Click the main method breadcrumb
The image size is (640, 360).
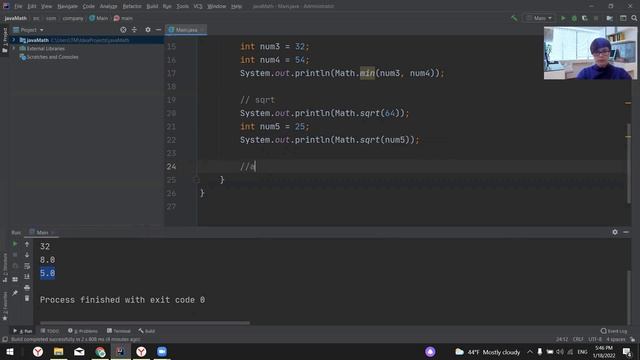[123, 18]
